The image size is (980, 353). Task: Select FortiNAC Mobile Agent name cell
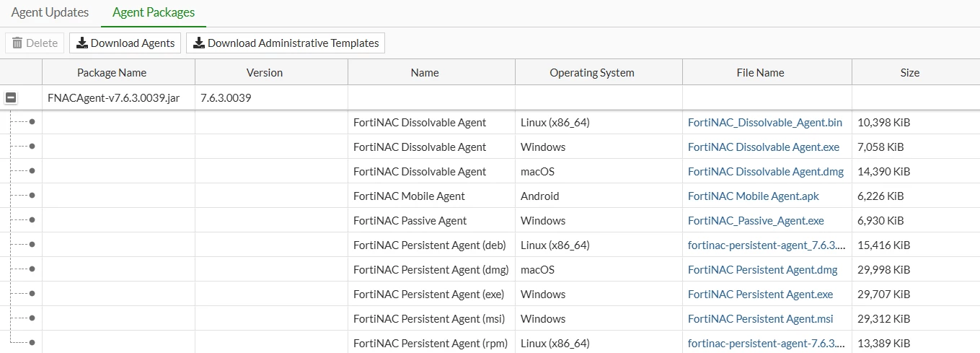tap(409, 196)
